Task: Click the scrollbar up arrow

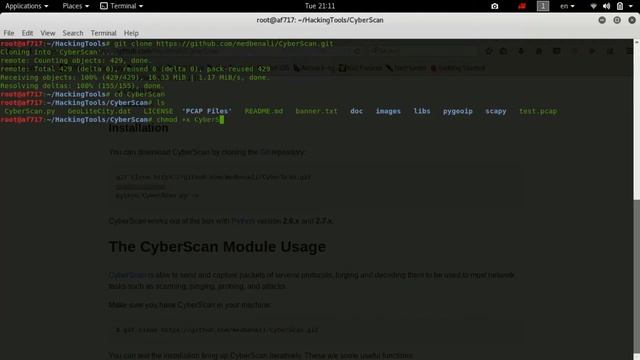Action: tap(636, 42)
